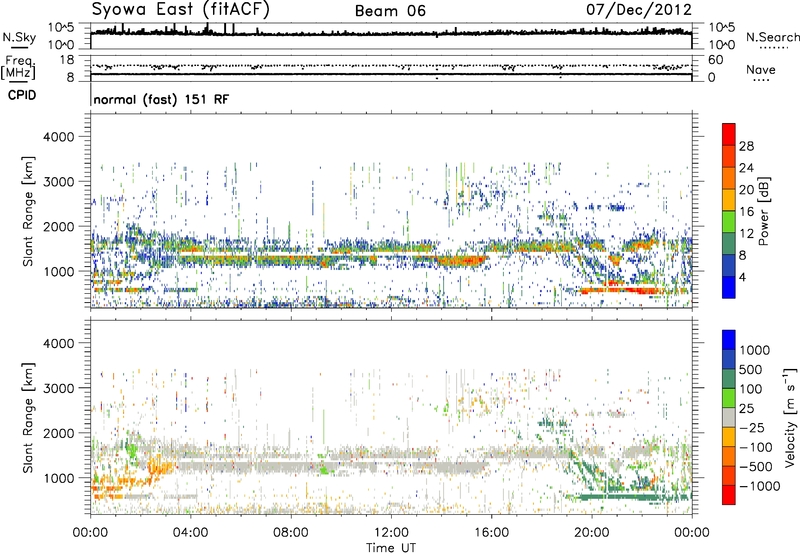Click '2000' tick on velocity panel

click(x=59, y=433)
